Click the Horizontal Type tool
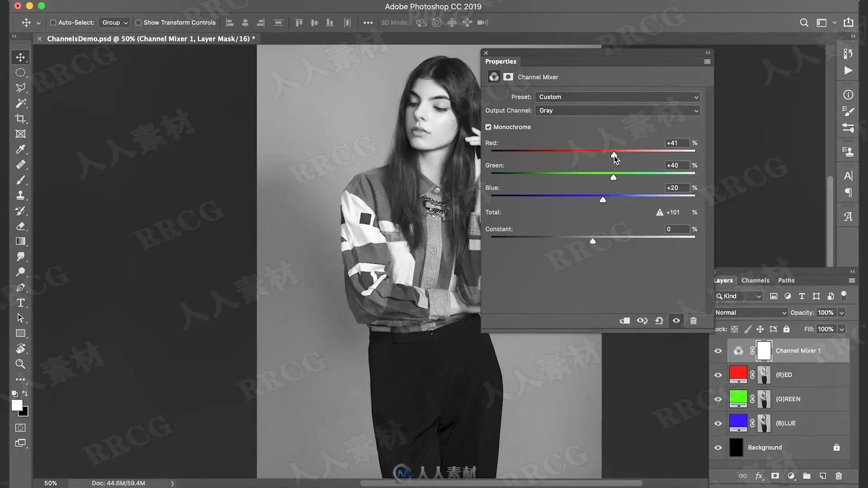 pos(20,303)
